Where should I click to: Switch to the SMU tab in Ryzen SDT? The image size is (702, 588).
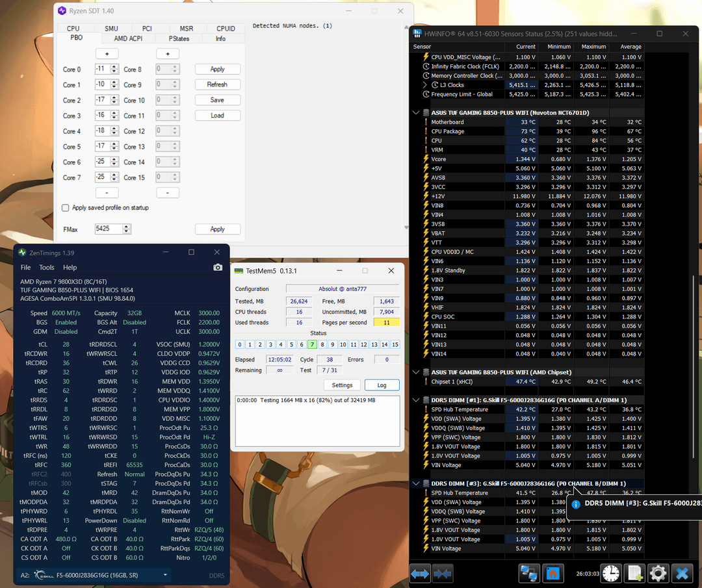112,28
